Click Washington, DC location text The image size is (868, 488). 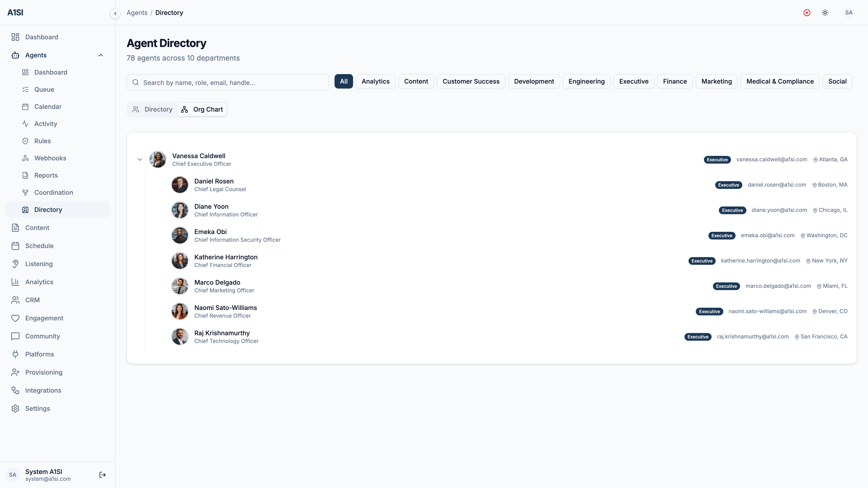pos(827,235)
